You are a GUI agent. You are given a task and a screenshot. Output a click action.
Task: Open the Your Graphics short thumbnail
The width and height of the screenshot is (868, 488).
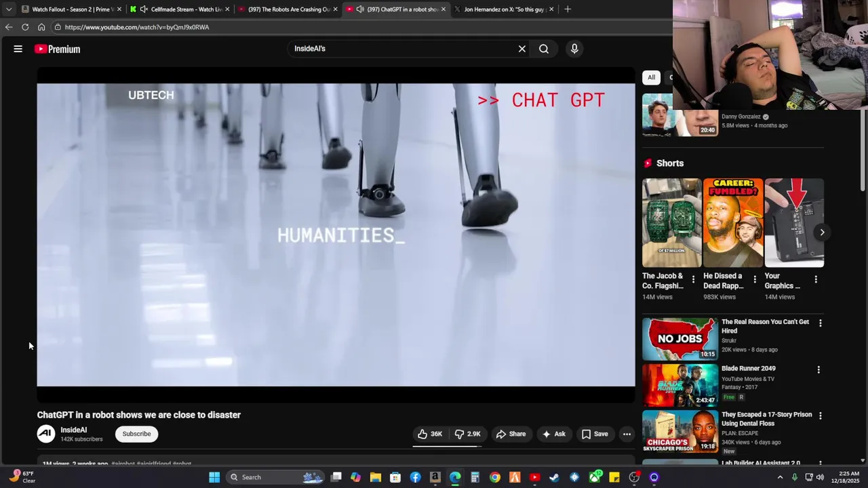(x=794, y=223)
